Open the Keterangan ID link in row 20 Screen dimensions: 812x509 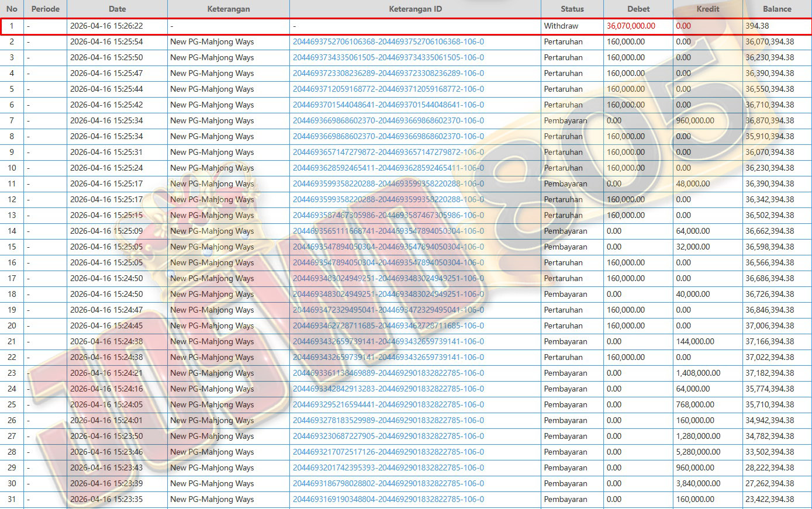[388, 326]
